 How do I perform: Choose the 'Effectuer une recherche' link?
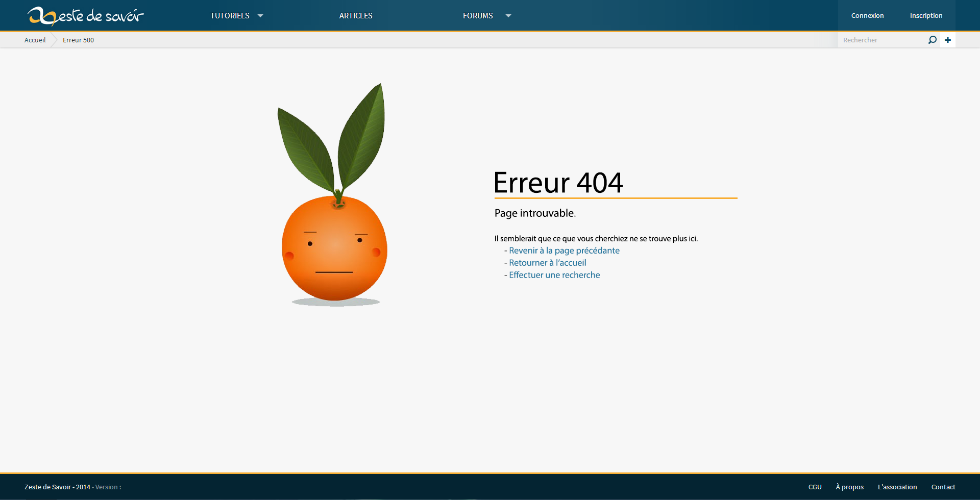point(554,275)
